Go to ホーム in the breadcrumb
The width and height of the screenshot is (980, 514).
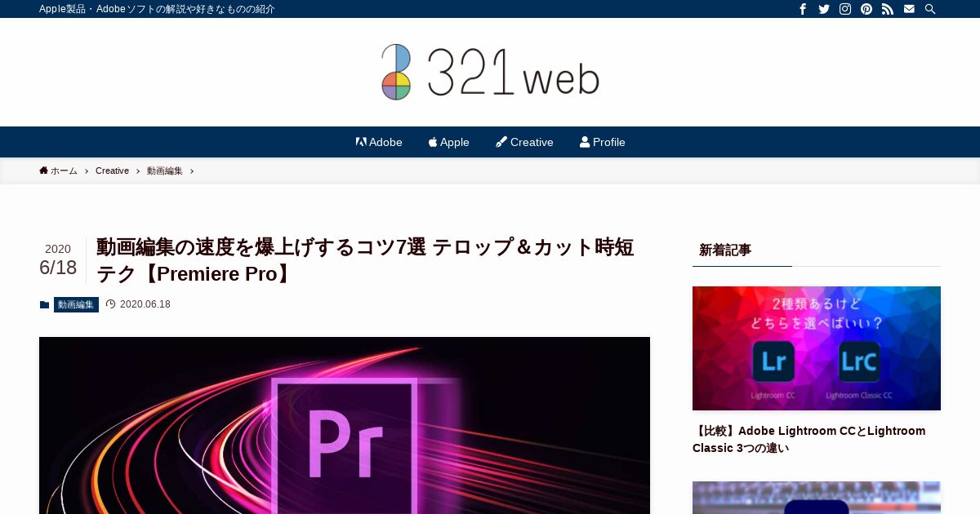(58, 171)
